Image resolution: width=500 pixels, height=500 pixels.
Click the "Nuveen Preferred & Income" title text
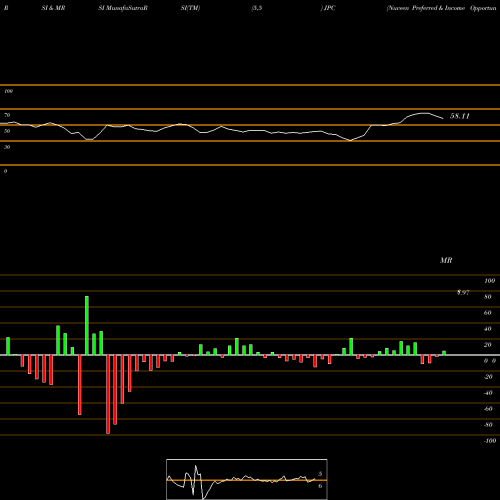(x=426, y=8)
